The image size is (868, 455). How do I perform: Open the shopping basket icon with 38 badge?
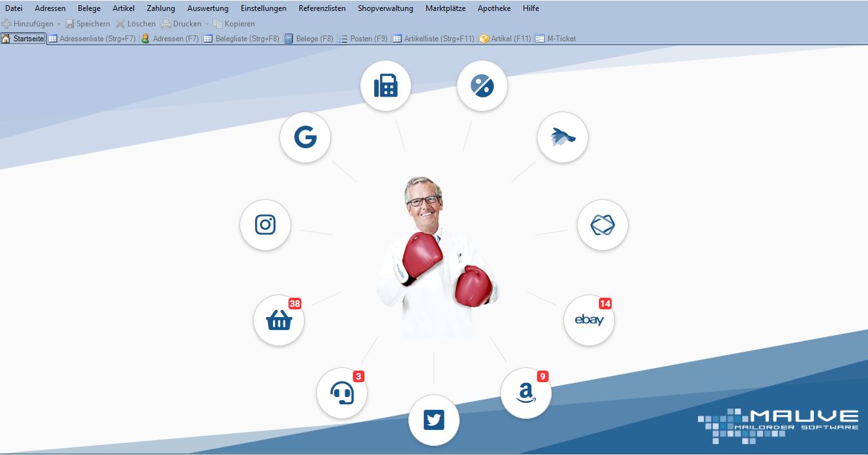tap(279, 320)
